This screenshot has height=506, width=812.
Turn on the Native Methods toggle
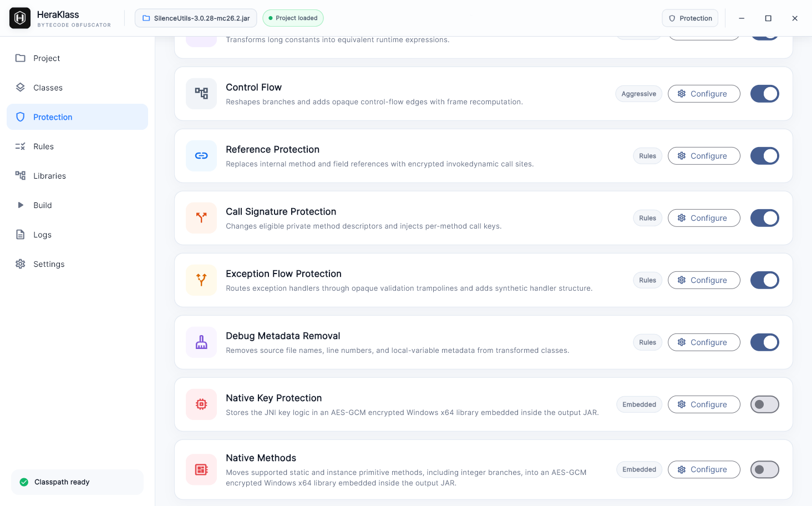[x=765, y=469]
